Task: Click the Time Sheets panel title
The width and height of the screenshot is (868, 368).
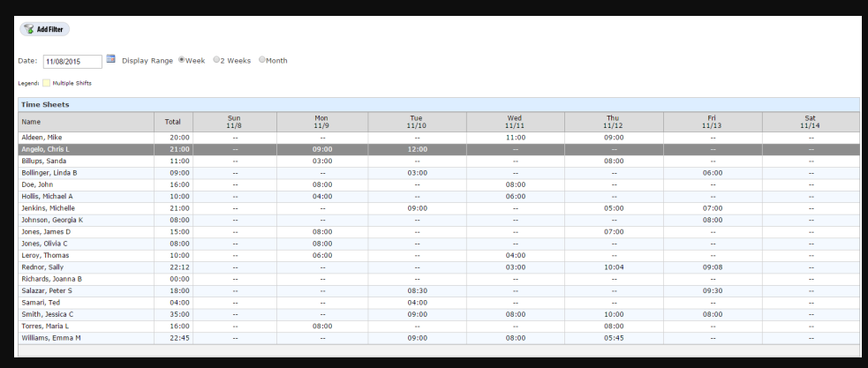Action: (44, 105)
